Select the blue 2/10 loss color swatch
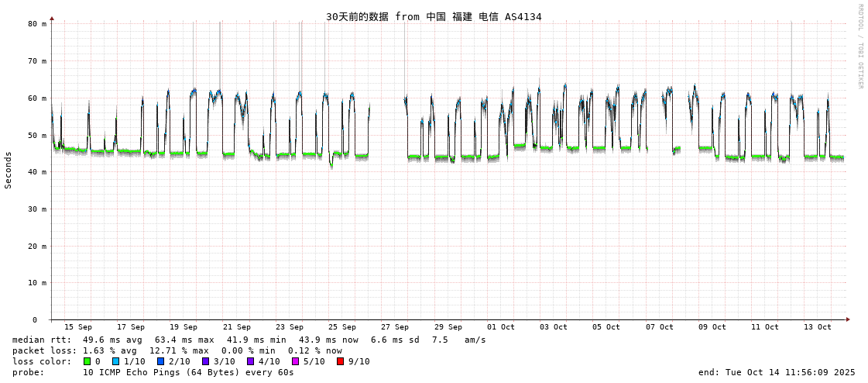 160,361
